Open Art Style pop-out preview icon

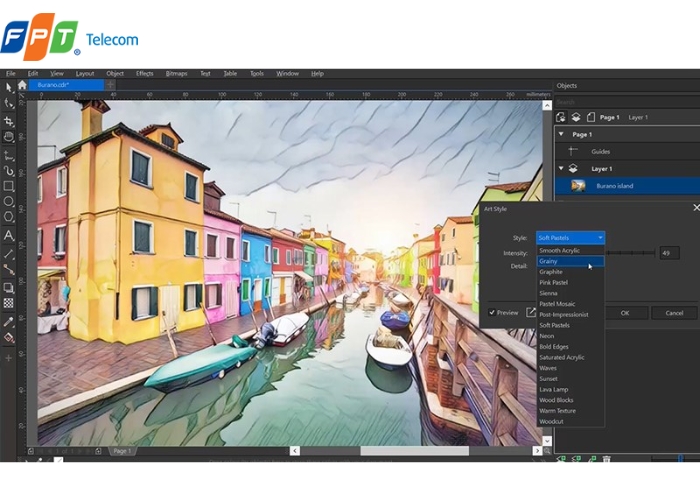tap(530, 312)
